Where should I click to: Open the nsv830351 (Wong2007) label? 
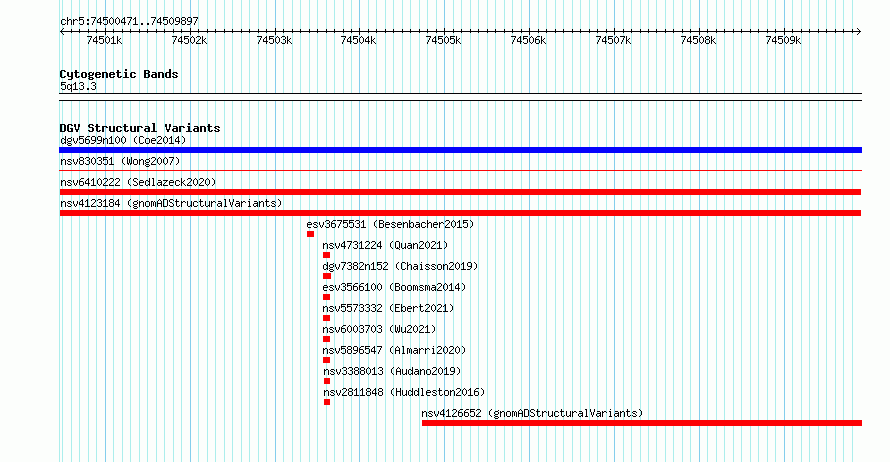tap(120, 161)
